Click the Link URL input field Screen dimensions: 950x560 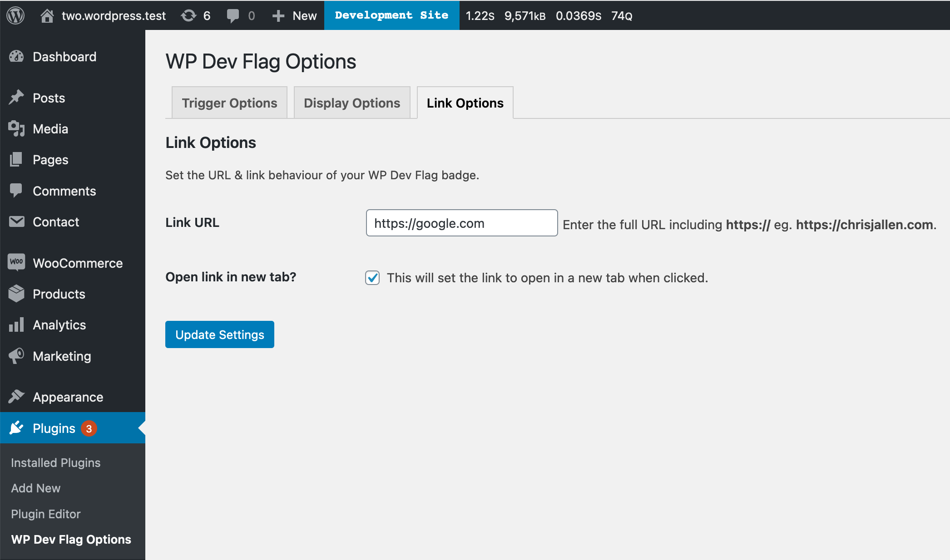coord(461,223)
